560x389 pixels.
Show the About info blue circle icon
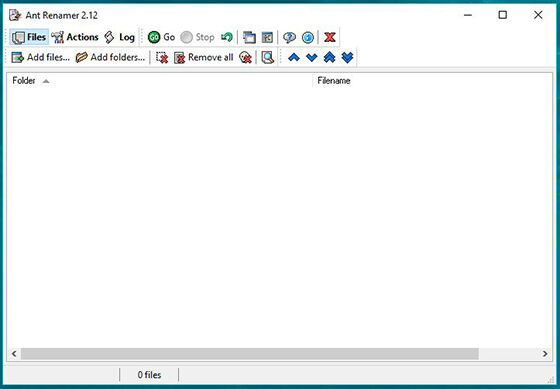(x=308, y=37)
